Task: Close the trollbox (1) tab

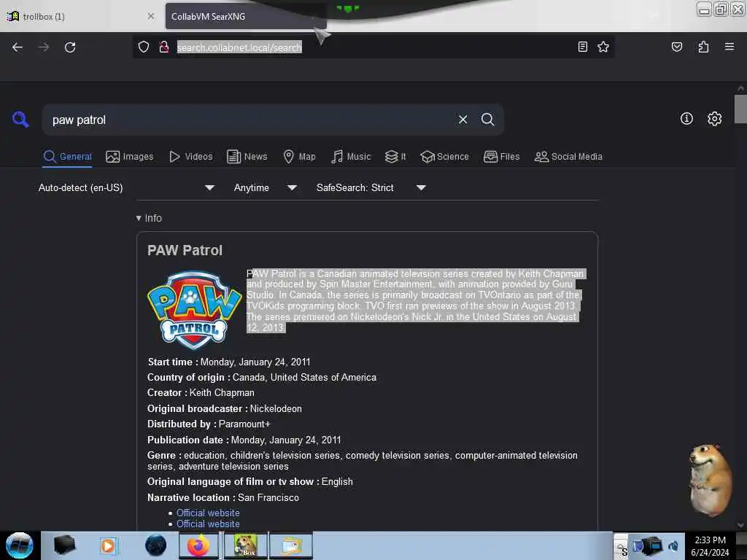Action: [x=150, y=16]
